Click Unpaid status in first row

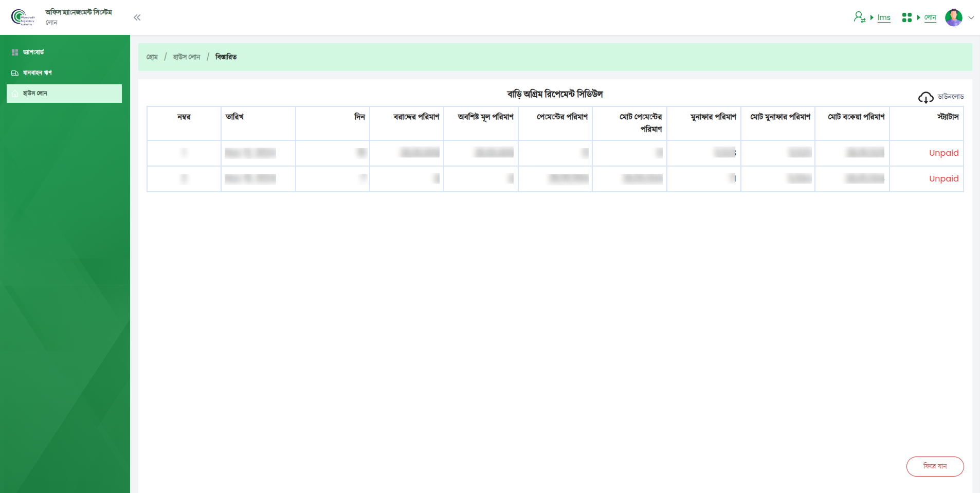[x=944, y=153]
